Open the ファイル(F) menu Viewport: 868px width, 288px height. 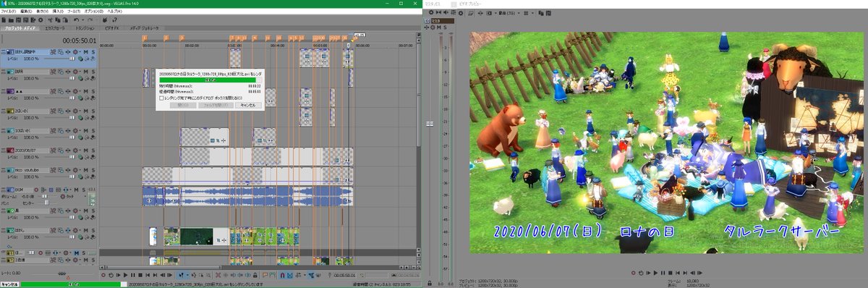[x=9, y=12]
